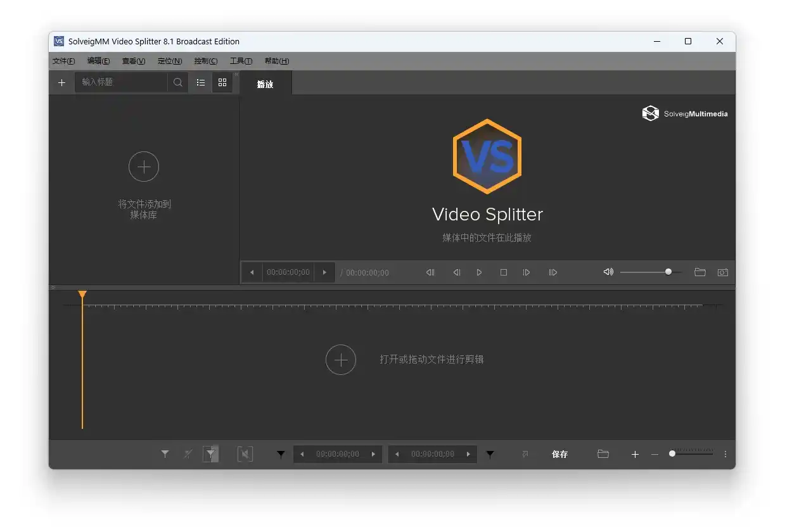Click the plus icon in media library toolbar
The image size is (792, 532).
(x=61, y=82)
